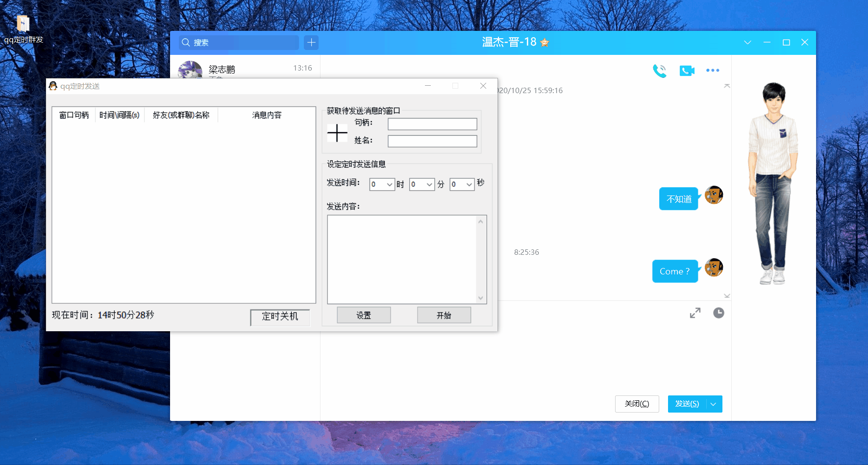The image size is (868, 465).
Task: Click scroll-down arrow in 发送内容 box
Action: 481,298
